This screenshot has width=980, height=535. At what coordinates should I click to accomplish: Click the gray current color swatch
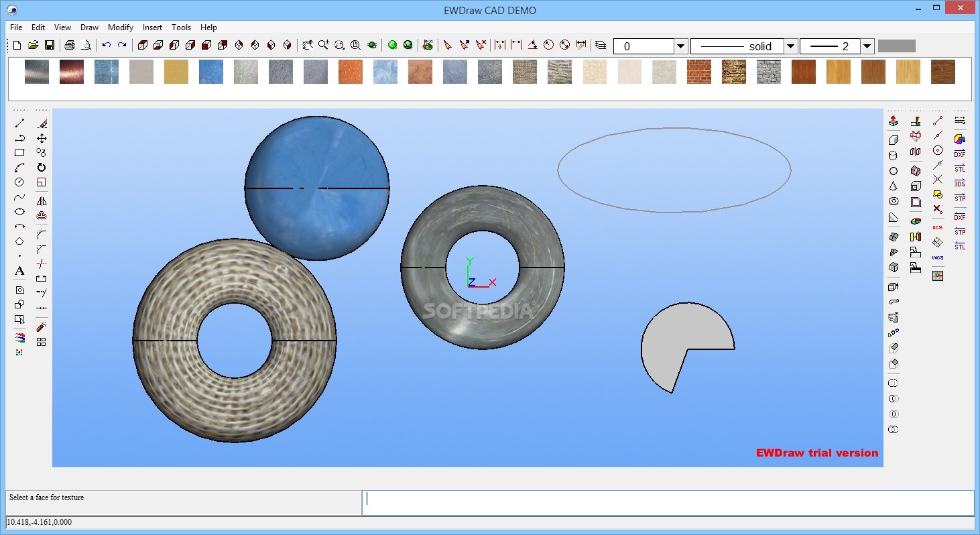pyautogui.click(x=896, y=46)
